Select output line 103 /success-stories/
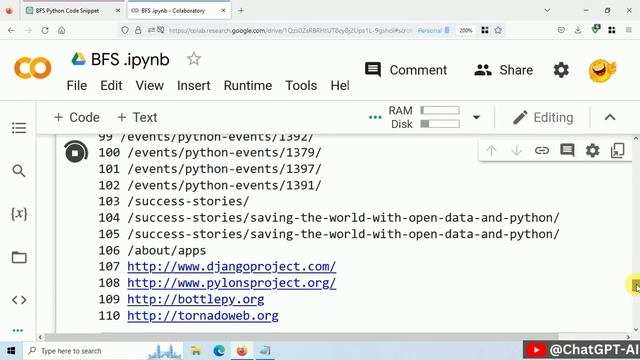 pyautogui.click(x=174, y=201)
